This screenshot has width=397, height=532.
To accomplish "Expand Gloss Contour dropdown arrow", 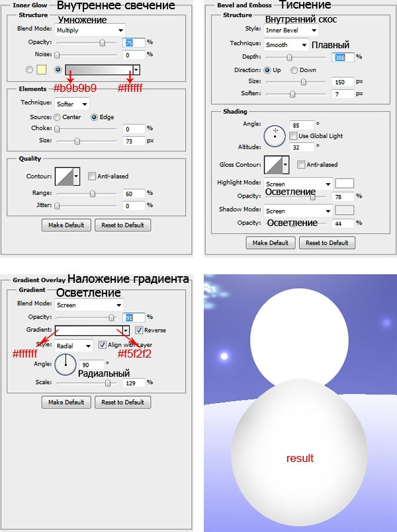I will (x=286, y=165).
